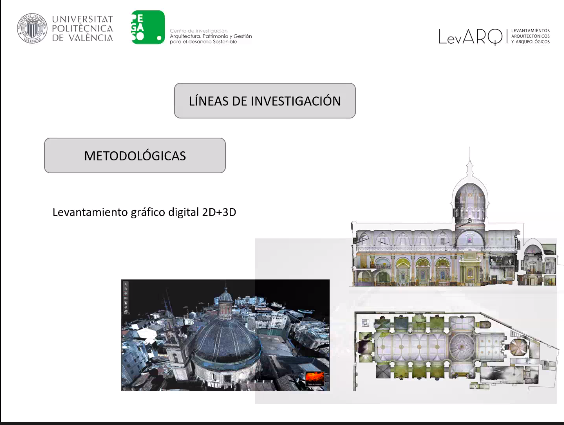Select the LÍNEAS DE INVESTIGACIÓN box
Image resolution: width=564 pixels, height=425 pixels.
click(265, 101)
